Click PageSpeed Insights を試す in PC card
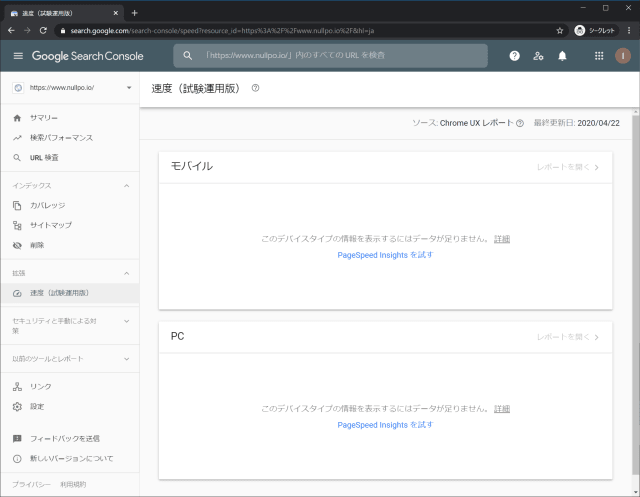This screenshot has height=497, width=640. click(385, 425)
